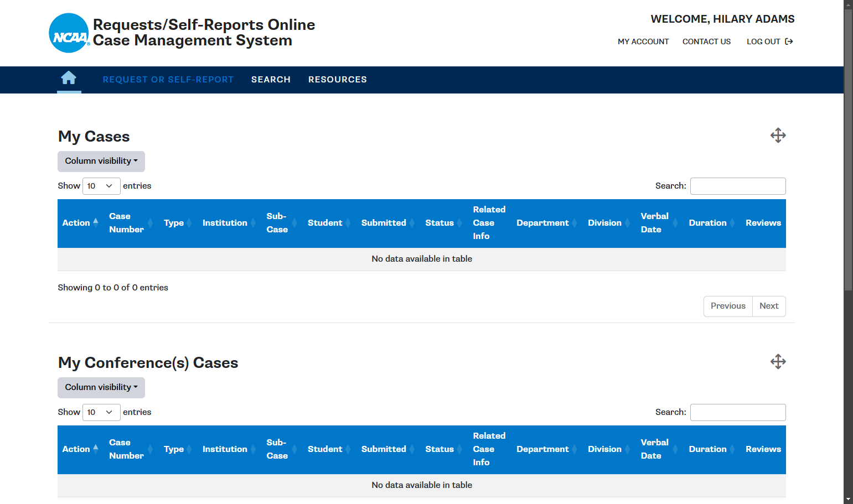Expand Column visibility in My Cases

tap(101, 162)
